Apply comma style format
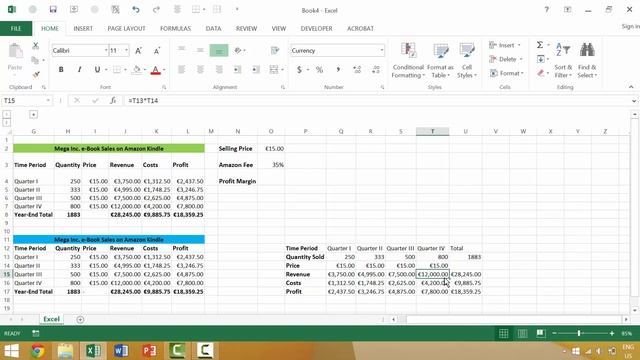Screen dimensions: 640x360 pyautogui.click(x=338, y=70)
